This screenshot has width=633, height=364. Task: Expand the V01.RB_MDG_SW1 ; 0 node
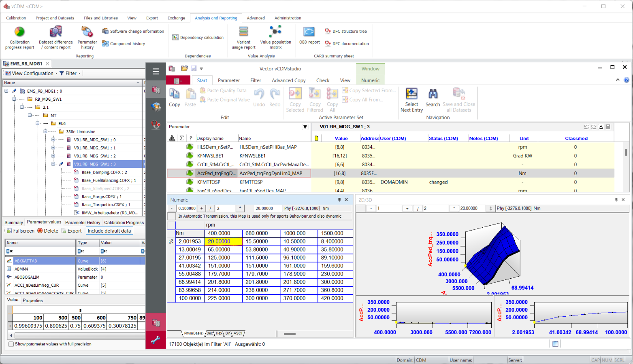[53, 140]
